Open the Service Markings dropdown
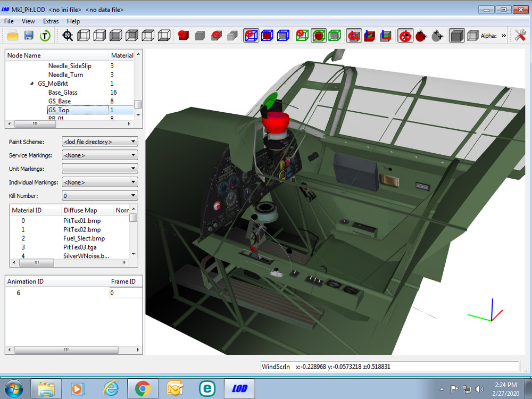Screen dimensions: 532x399 pyautogui.click(x=100, y=155)
